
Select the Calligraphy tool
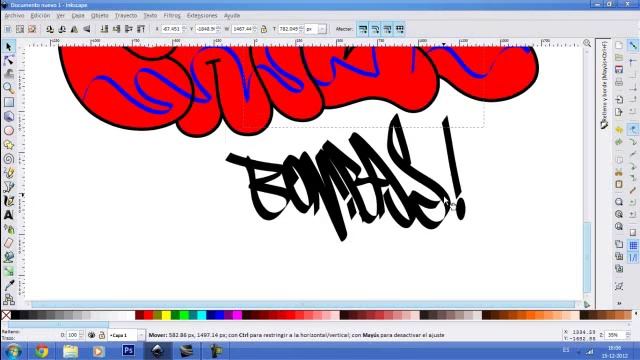[x=9, y=201]
